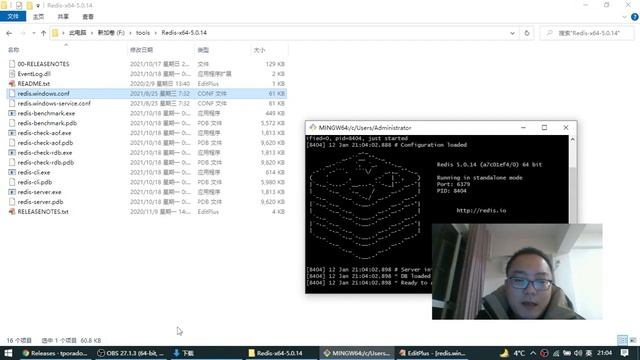The width and height of the screenshot is (640, 360).
Task: Sort by the 名称 column header
Action: [13, 50]
